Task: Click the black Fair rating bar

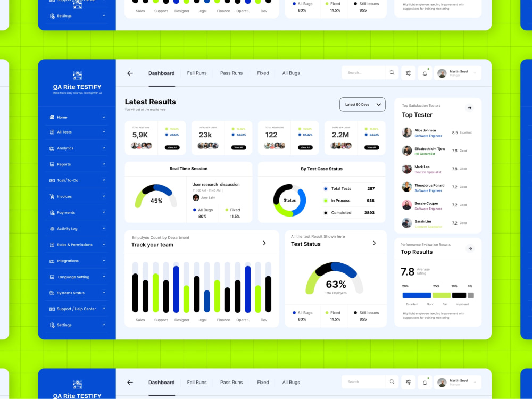Action: click(x=459, y=295)
